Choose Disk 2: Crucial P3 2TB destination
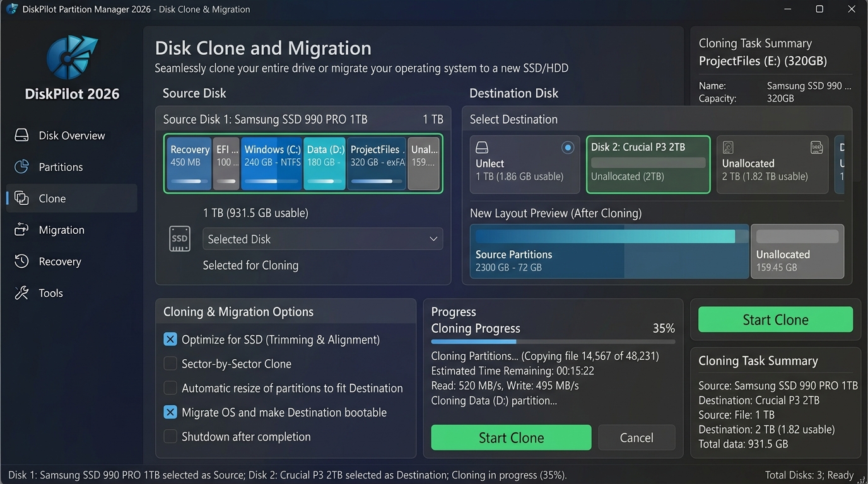868x484 pixels. (x=648, y=164)
